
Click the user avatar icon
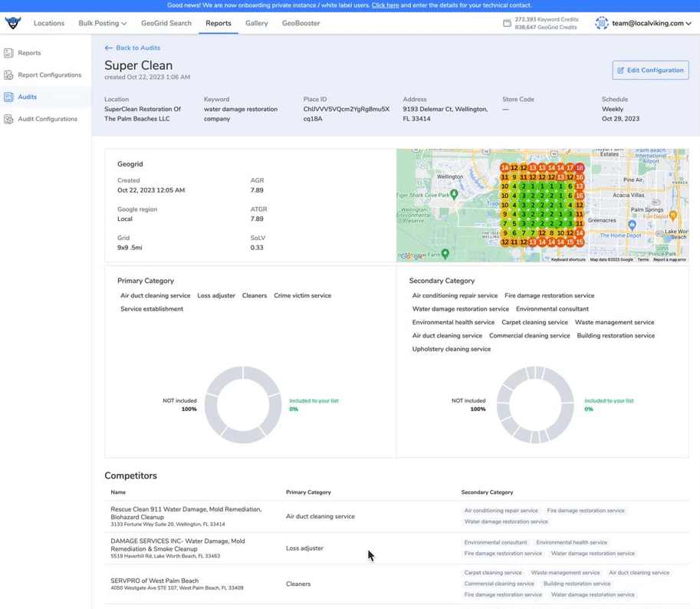point(601,23)
